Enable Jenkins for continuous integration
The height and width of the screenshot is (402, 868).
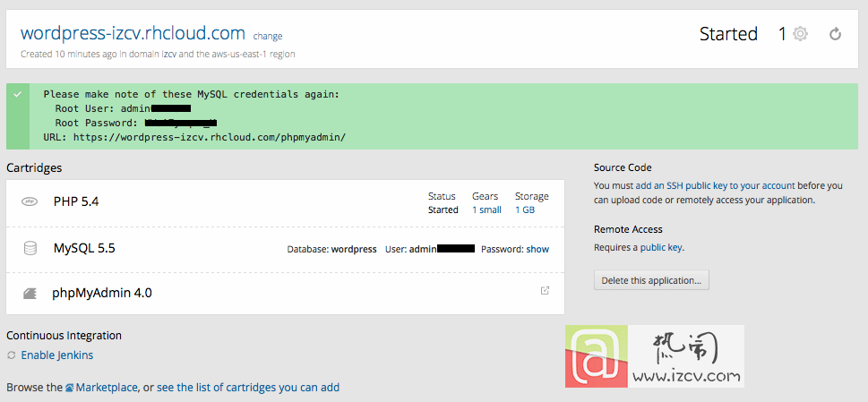click(57, 355)
